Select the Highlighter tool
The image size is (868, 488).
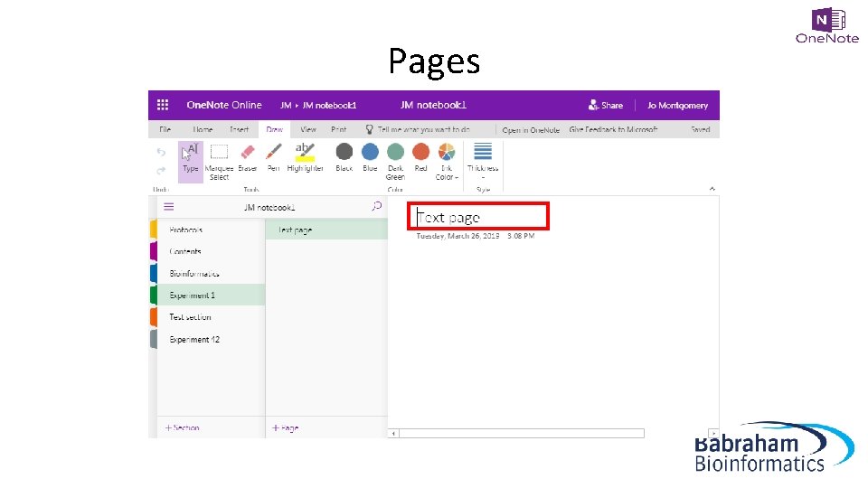point(305,157)
